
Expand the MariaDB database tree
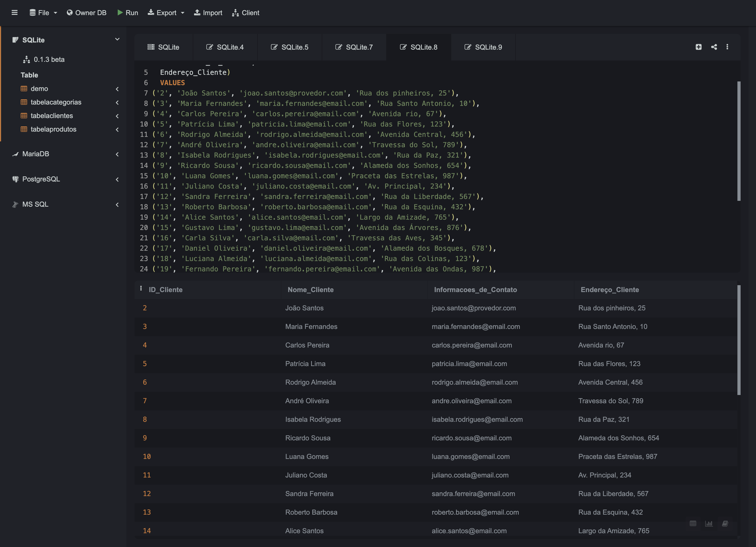(117, 154)
